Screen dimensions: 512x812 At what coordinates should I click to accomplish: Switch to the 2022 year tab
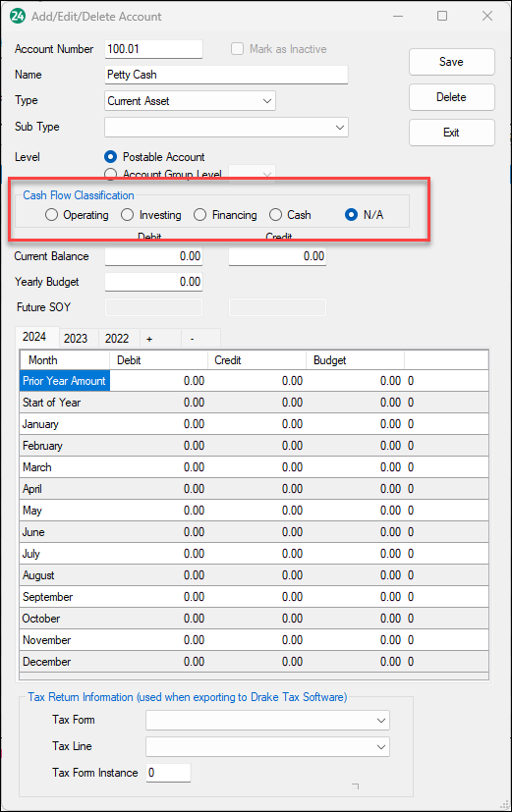pos(117,338)
